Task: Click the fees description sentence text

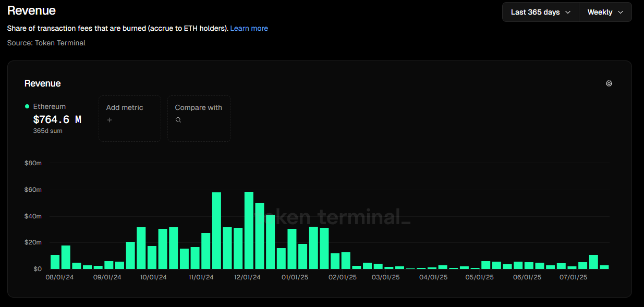Action: (x=118, y=28)
